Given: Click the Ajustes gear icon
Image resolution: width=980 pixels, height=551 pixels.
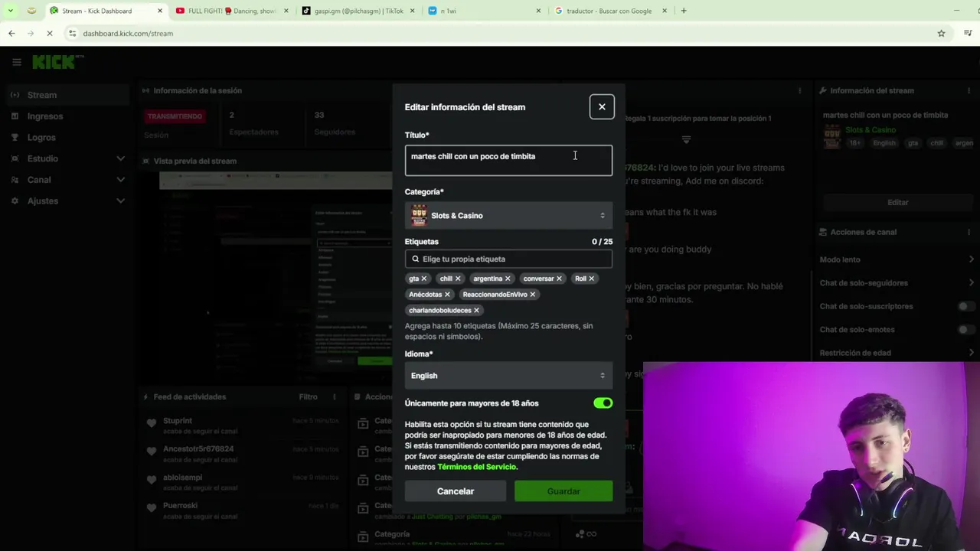Looking at the screenshot, I should tap(15, 201).
